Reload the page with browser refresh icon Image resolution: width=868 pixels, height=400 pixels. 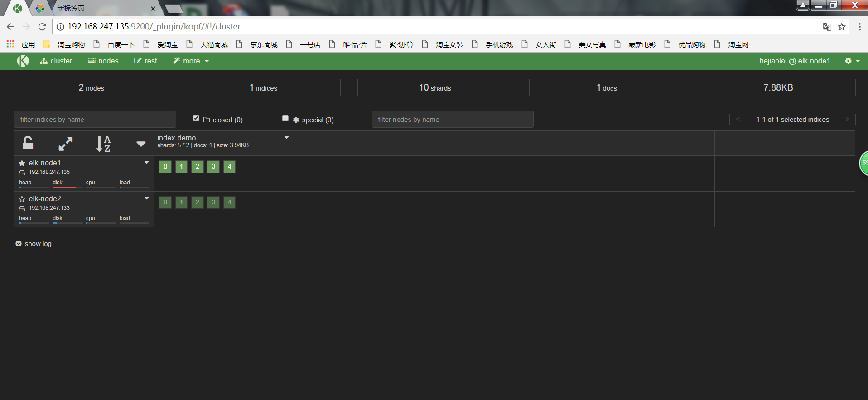click(x=42, y=27)
